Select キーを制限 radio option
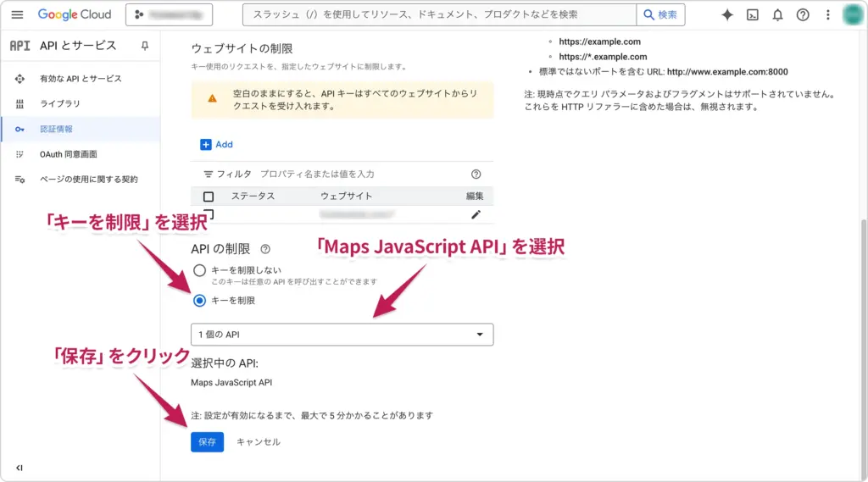This screenshot has height=482, width=868. 199,301
